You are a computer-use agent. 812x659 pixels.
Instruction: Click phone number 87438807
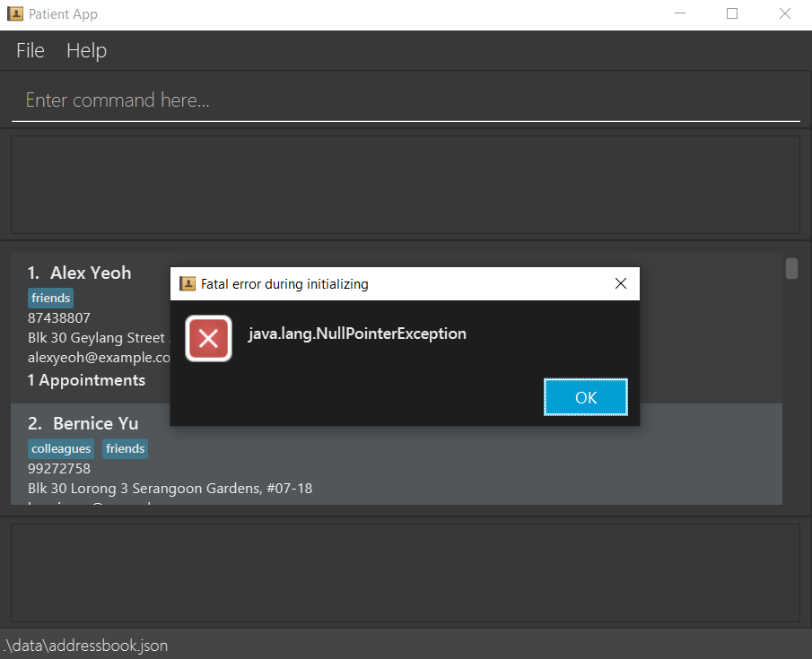[x=59, y=318]
